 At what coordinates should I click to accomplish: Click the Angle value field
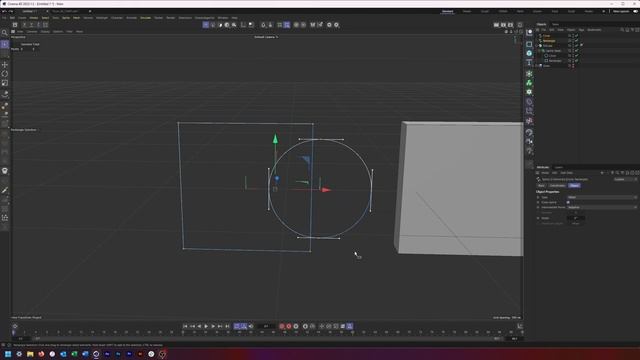[576, 218]
